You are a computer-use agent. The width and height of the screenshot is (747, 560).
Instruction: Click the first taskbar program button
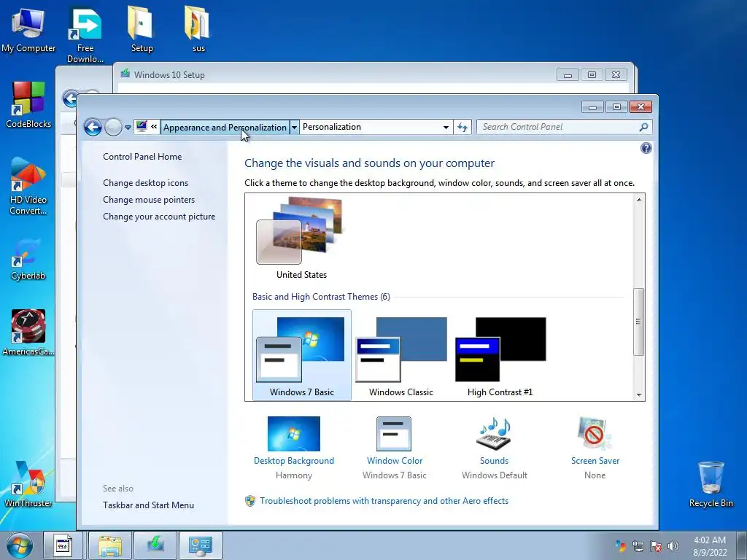tap(63, 545)
